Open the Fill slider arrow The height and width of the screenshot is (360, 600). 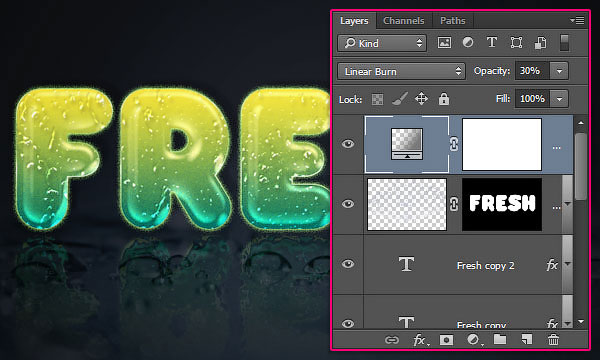[559, 99]
